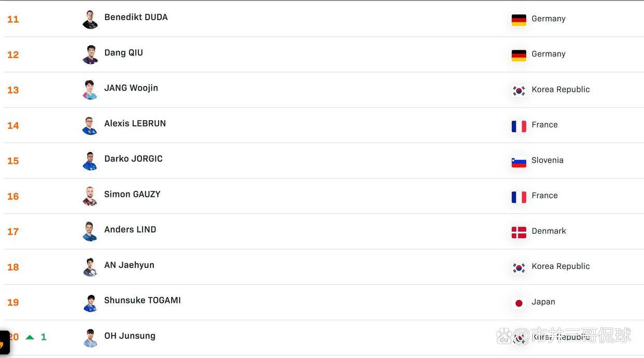Open JANG Woojin's player photo

[90, 90]
